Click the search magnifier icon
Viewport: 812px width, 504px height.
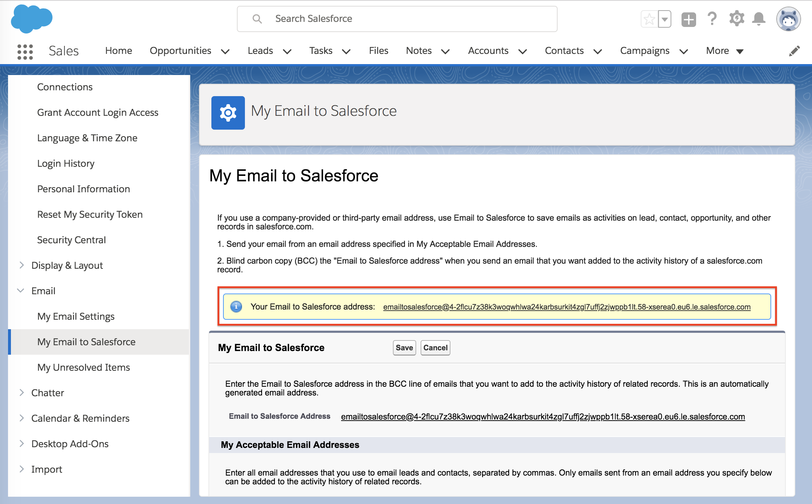pos(257,19)
